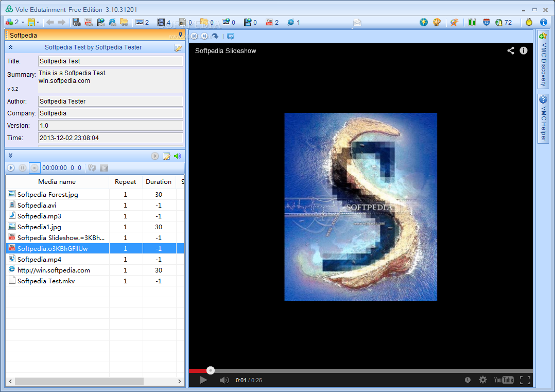Click the blue info about icon
Screen dimensions: 555x392
(544, 22)
